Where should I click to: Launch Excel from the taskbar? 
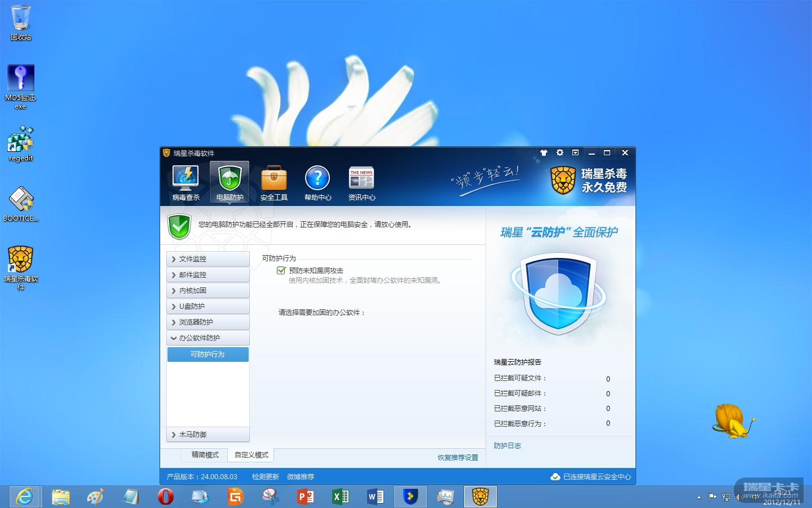(340, 497)
